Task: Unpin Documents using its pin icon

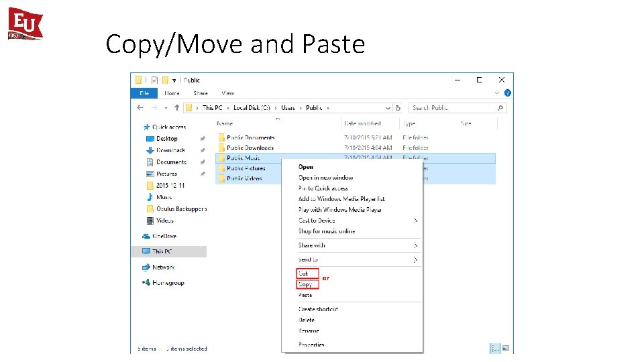Action: (203, 162)
